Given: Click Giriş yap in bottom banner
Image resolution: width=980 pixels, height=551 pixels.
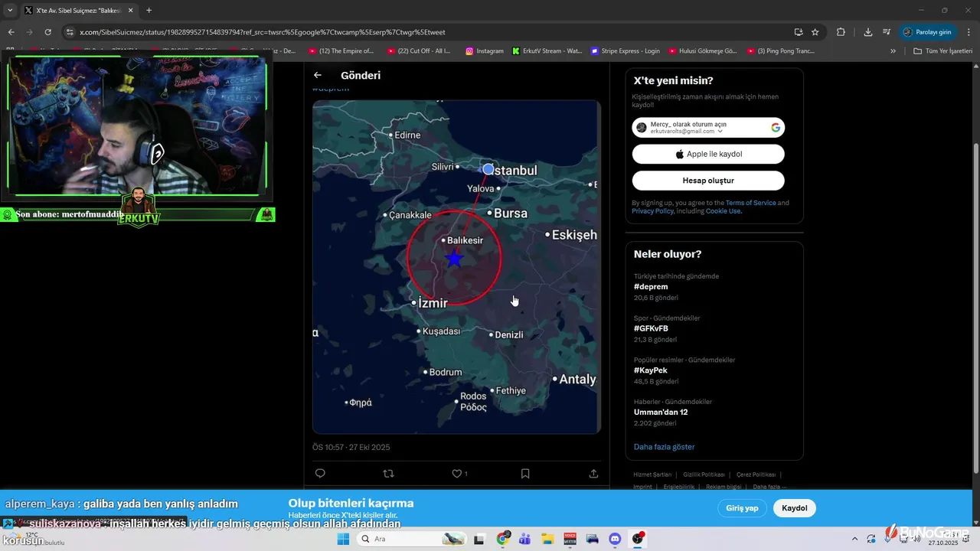Looking at the screenshot, I should tap(742, 508).
